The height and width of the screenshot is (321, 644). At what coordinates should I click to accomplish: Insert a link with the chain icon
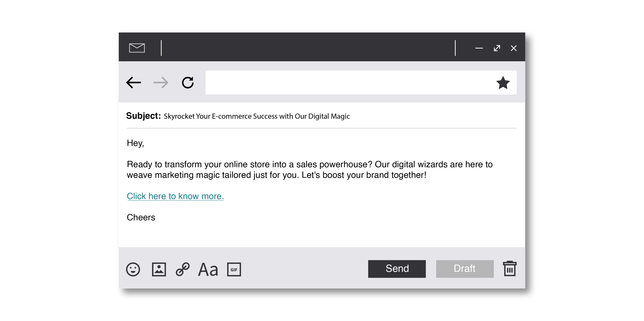click(183, 269)
